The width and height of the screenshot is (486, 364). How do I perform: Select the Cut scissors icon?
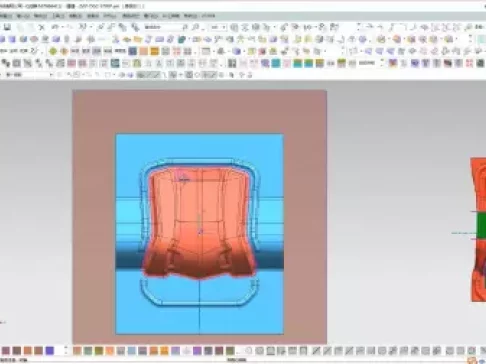[x=42, y=27]
